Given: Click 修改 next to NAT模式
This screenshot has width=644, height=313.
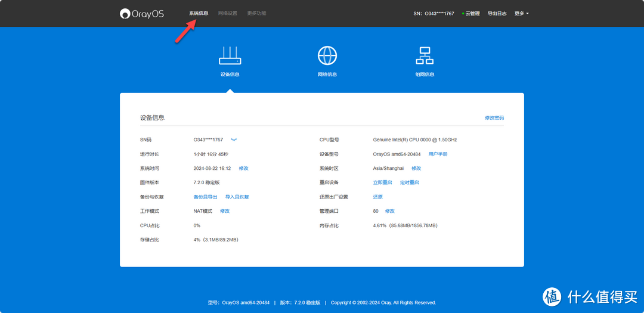Looking at the screenshot, I should pyautogui.click(x=225, y=211).
